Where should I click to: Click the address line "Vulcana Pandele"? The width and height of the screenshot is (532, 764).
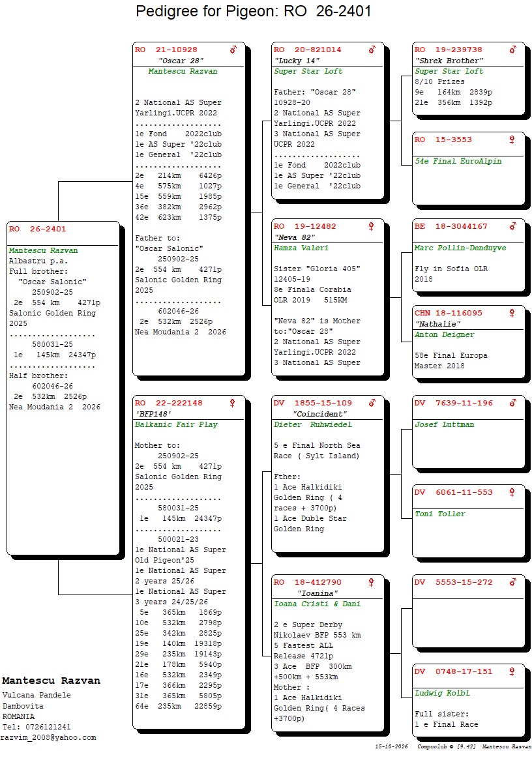(x=37, y=696)
